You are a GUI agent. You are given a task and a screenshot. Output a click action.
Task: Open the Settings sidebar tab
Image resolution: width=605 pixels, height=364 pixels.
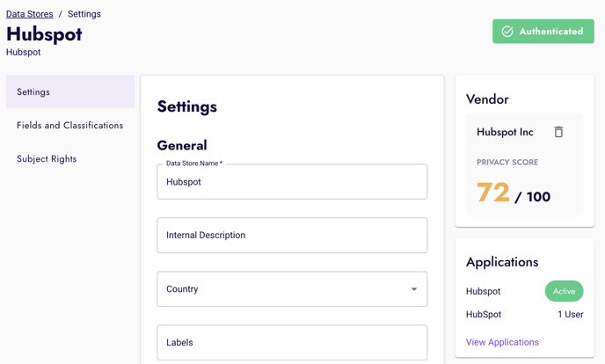70,92
